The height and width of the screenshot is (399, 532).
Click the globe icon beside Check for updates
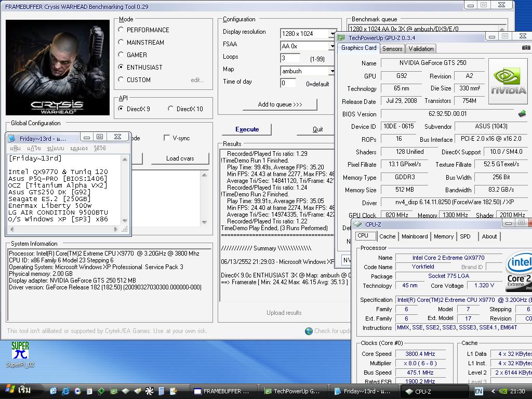pos(309,331)
